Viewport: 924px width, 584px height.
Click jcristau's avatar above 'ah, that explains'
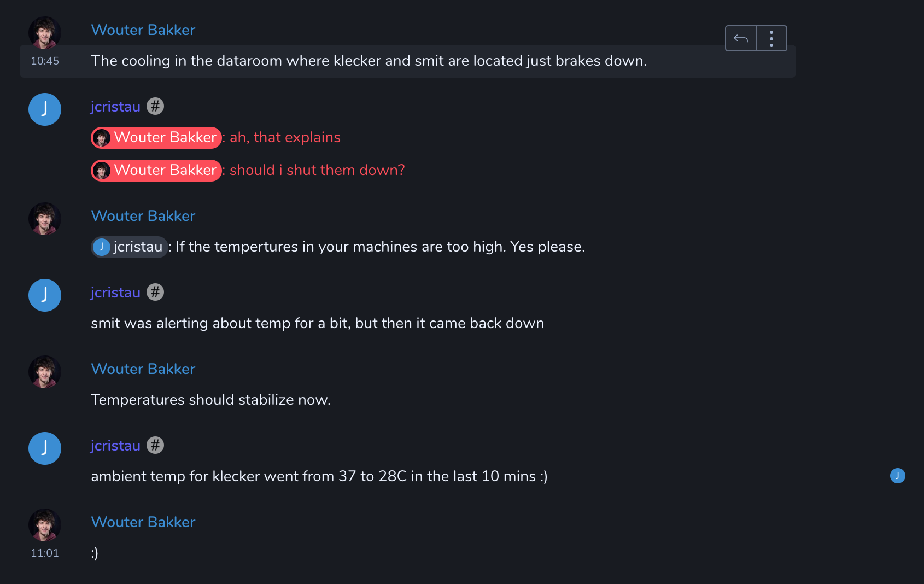tap(45, 109)
